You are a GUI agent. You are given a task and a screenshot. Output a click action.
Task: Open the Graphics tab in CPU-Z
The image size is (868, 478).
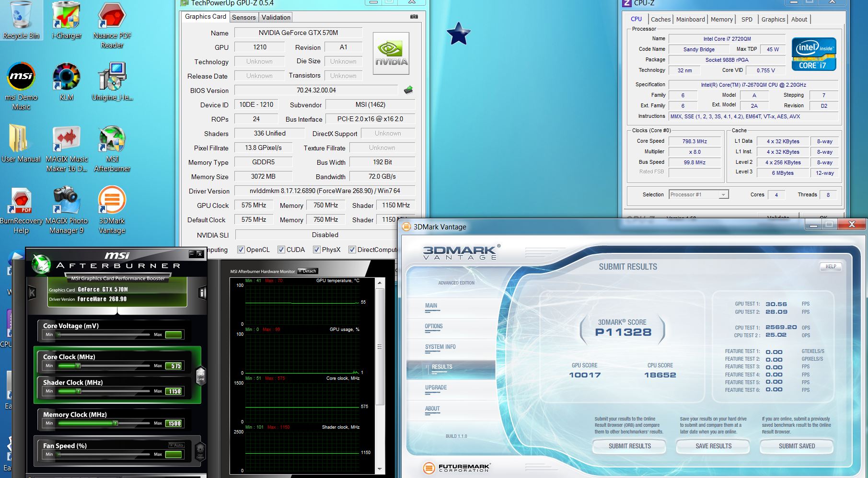773,19
